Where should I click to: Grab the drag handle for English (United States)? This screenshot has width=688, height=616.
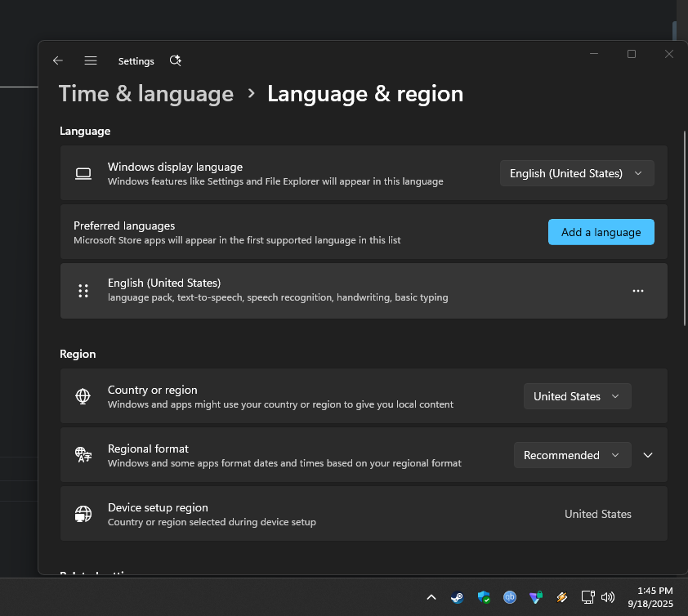click(83, 291)
